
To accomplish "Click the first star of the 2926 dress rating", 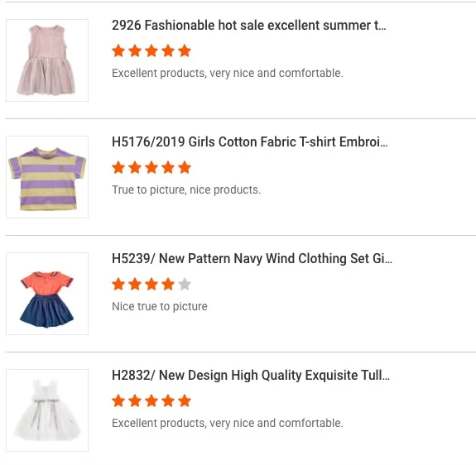I will coord(118,50).
